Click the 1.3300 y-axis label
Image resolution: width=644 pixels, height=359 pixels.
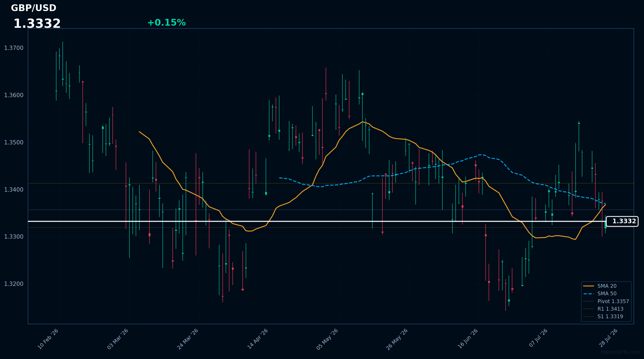[x=14, y=237]
